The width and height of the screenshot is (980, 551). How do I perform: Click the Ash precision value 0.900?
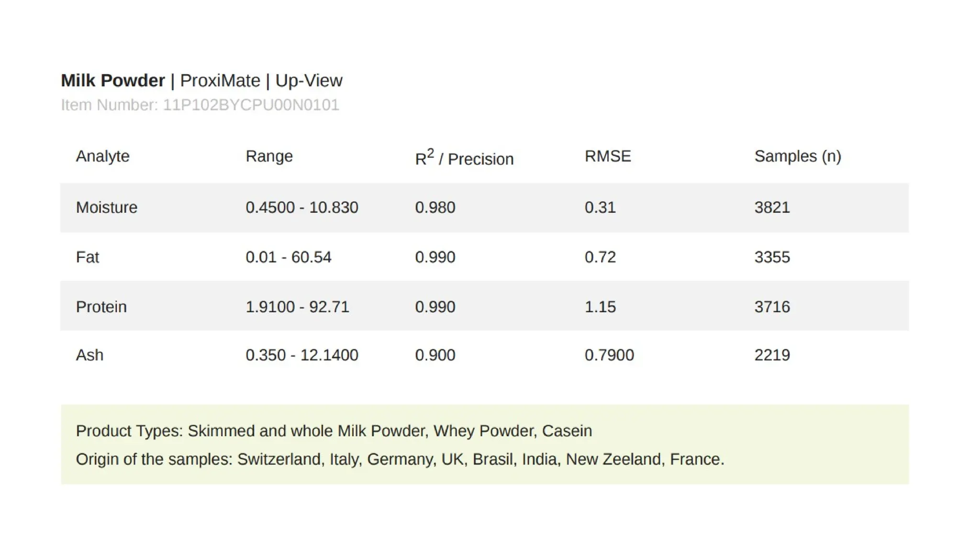435,355
